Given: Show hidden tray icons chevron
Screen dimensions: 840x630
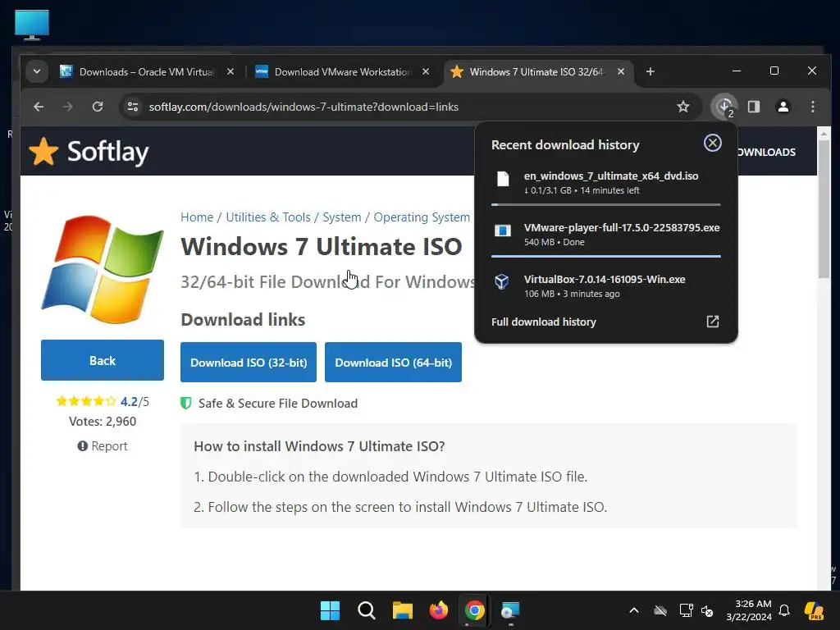Looking at the screenshot, I should pyautogui.click(x=634, y=610).
